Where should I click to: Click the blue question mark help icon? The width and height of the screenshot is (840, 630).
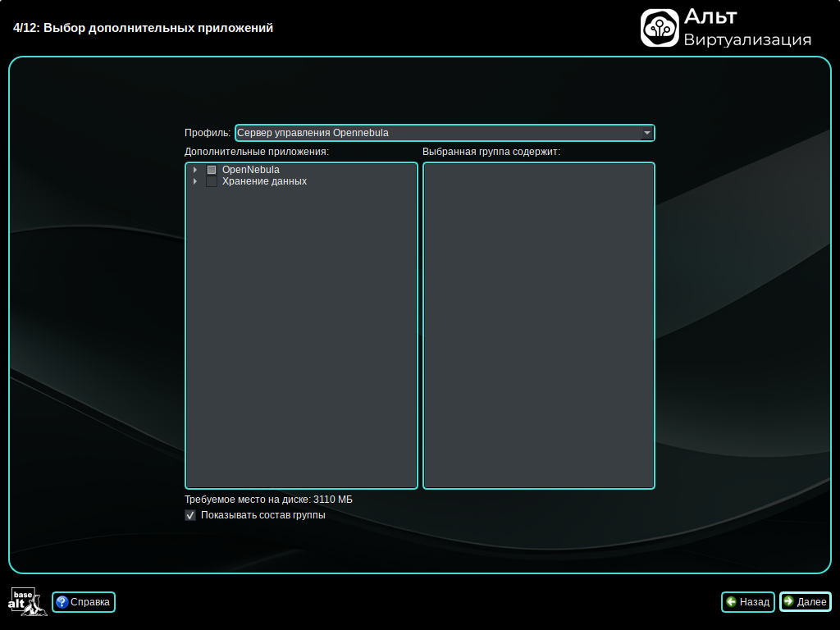click(62, 602)
